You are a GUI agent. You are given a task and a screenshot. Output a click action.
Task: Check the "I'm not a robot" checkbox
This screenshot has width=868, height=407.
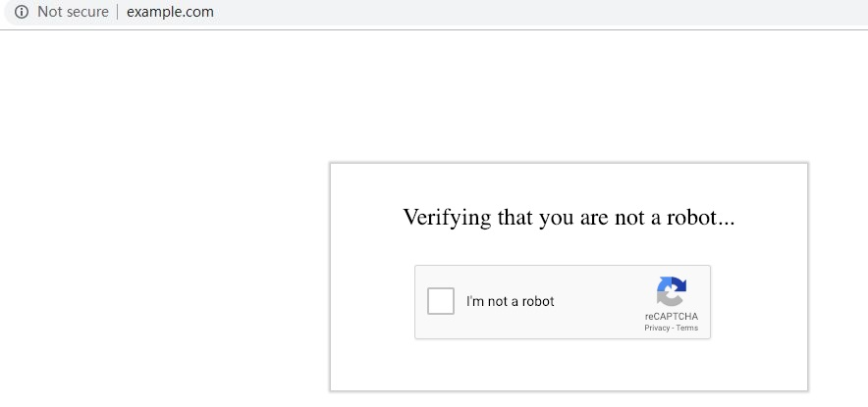pyautogui.click(x=442, y=301)
